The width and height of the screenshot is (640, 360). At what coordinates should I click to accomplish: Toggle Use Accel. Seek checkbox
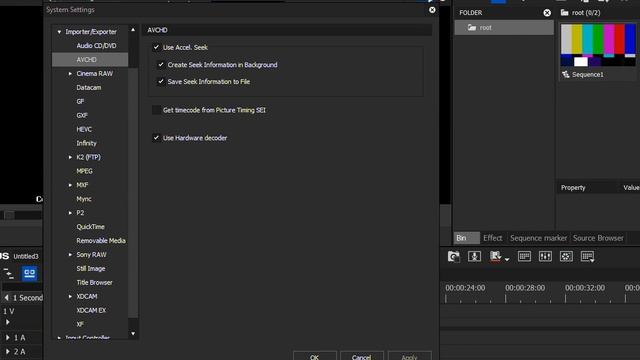pos(156,47)
